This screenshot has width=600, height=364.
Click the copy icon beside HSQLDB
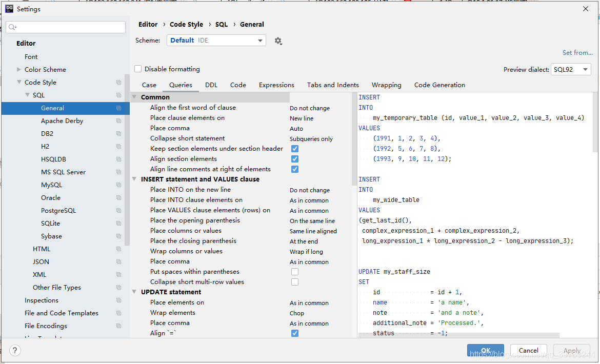coord(118,159)
